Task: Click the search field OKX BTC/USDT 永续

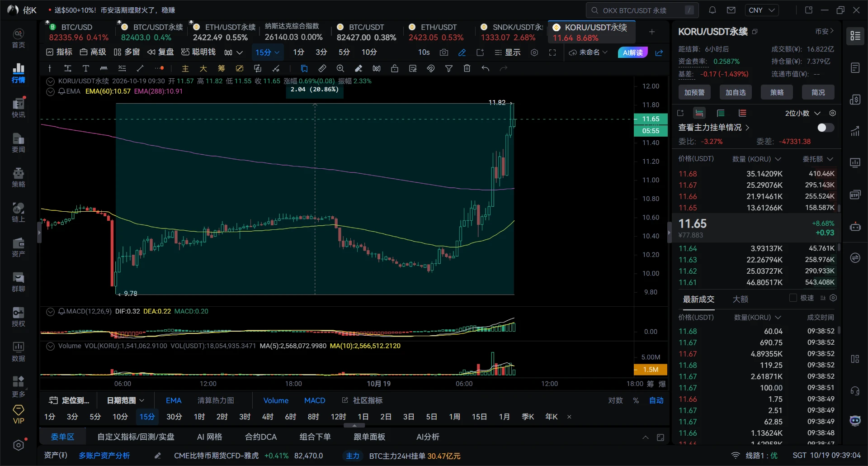Action: (x=642, y=10)
